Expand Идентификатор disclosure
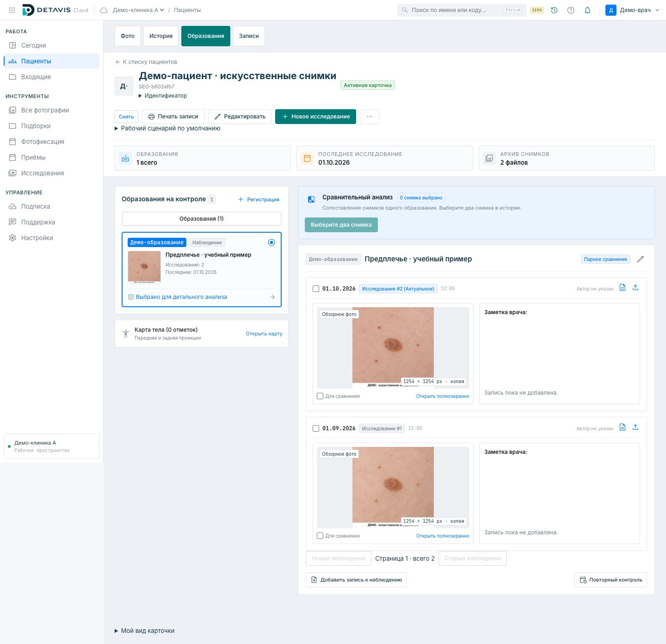Viewport: 666px width, 644px height. [163, 96]
